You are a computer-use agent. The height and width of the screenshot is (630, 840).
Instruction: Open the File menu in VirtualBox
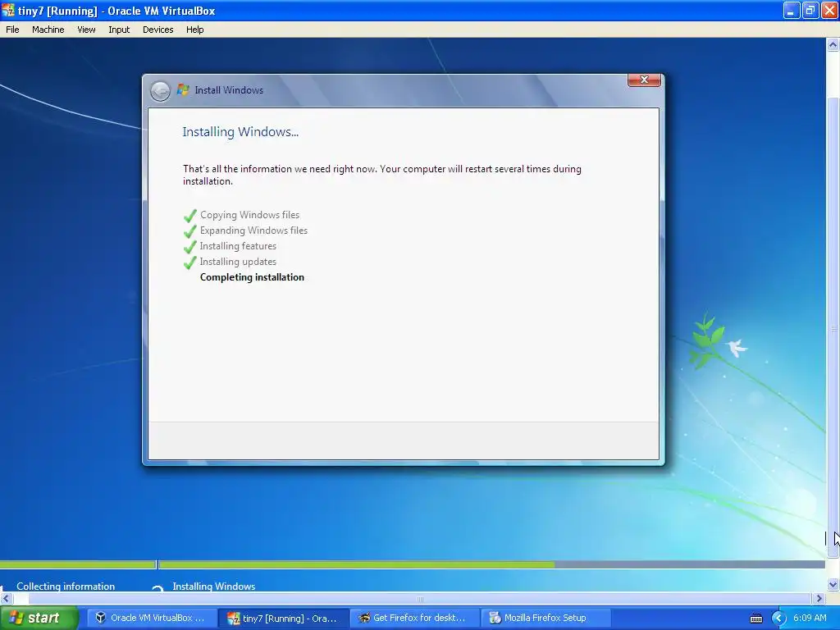pos(12,30)
